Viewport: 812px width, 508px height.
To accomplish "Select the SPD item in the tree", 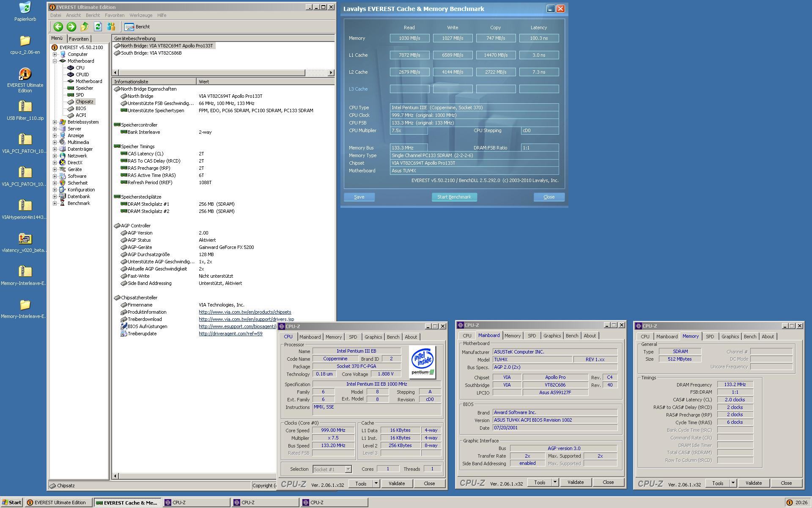I will coord(80,95).
